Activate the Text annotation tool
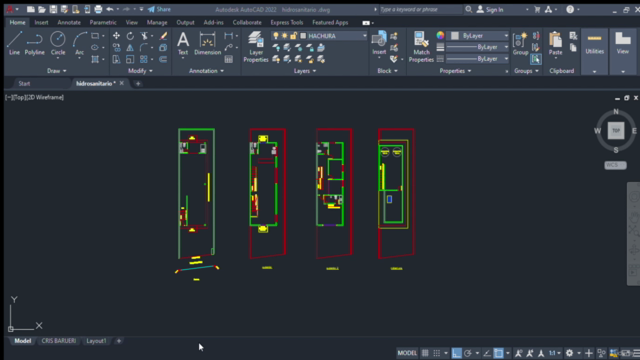 pos(183,43)
